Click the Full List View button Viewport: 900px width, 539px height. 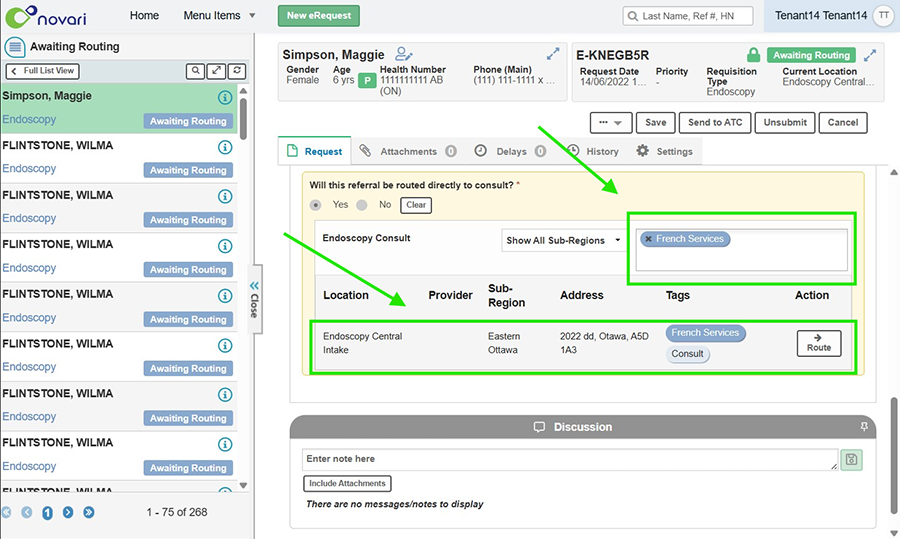pos(42,71)
